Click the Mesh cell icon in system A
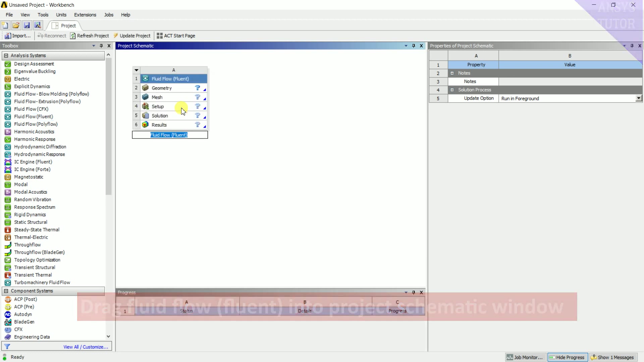644x362 pixels. tap(145, 97)
